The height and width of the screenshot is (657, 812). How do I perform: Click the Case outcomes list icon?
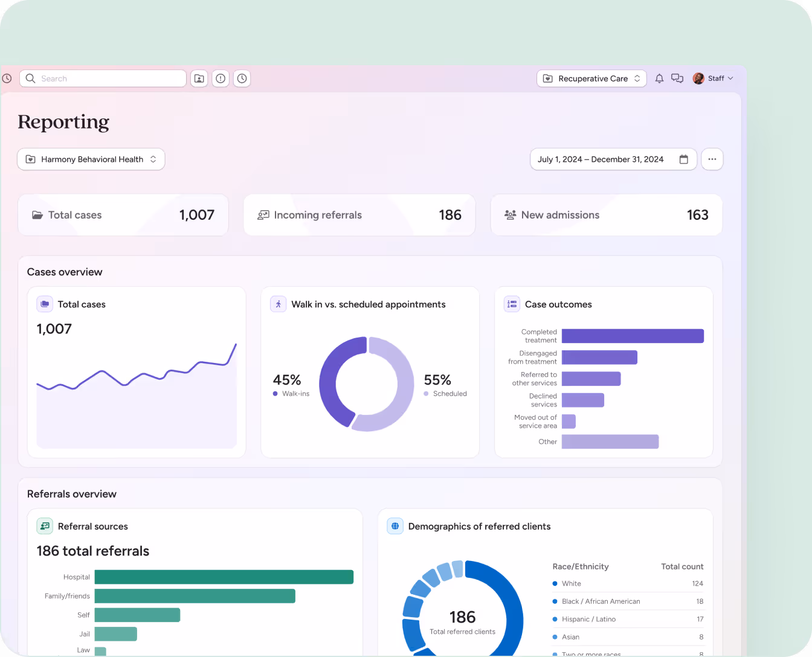click(x=512, y=304)
